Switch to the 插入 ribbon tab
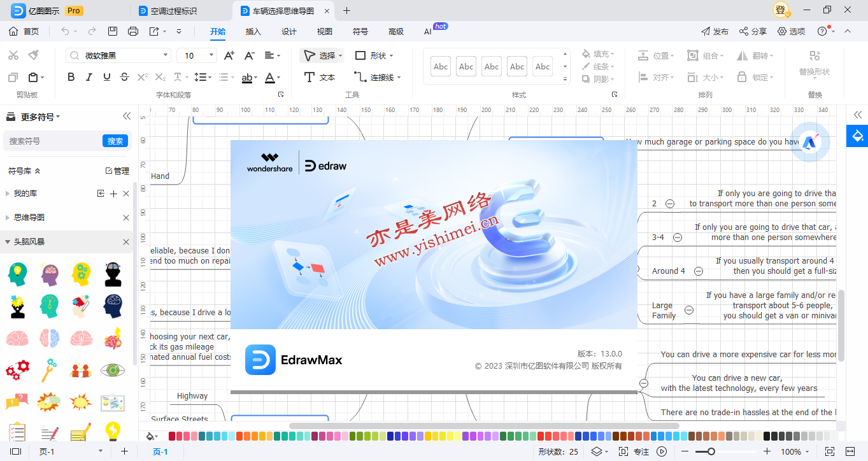The image size is (868, 461). (x=253, y=31)
